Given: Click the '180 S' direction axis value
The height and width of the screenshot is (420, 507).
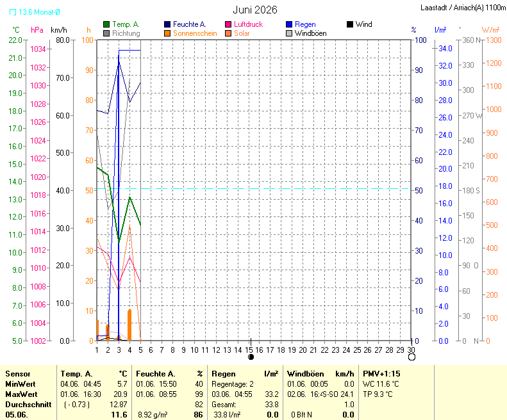Looking at the screenshot, I should [470, 191].
